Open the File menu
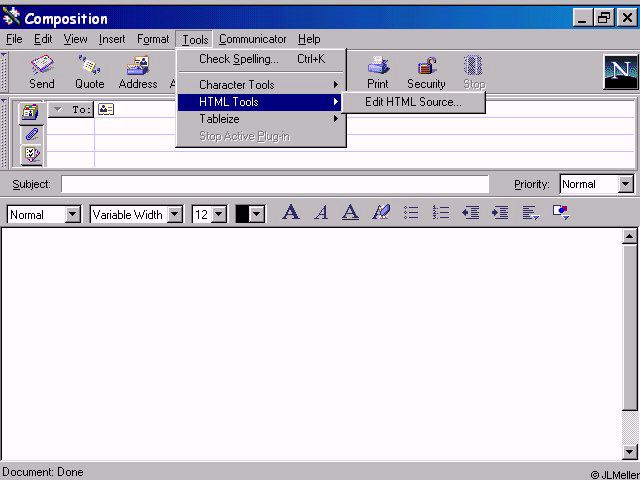The image size is (640, 480). coord(14,39)
